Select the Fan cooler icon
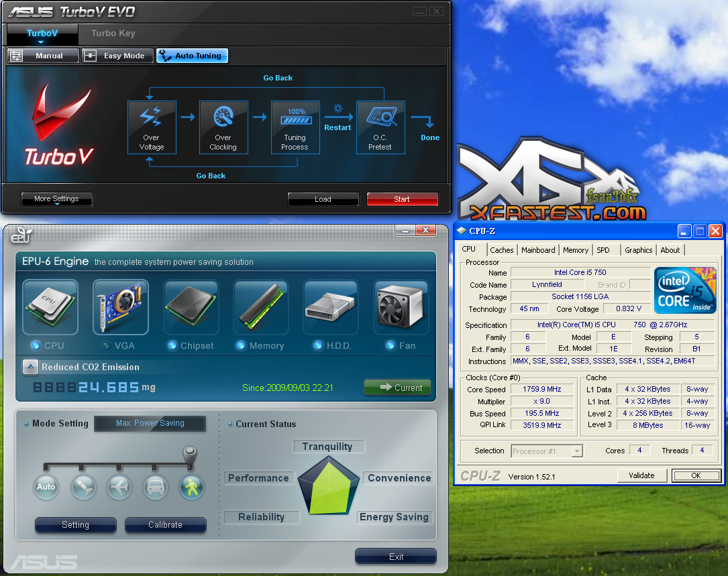The height and width of the screenshot is (576, 728). click(x=401, y=307)
